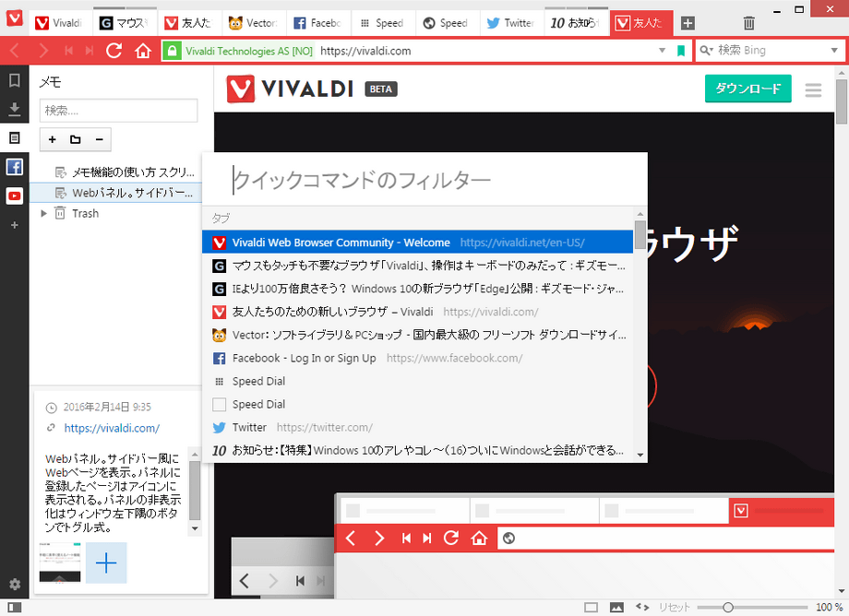Screen dimensions: 849x616
Task: Open the YouTube web panel
Action: tap(15, 195)
